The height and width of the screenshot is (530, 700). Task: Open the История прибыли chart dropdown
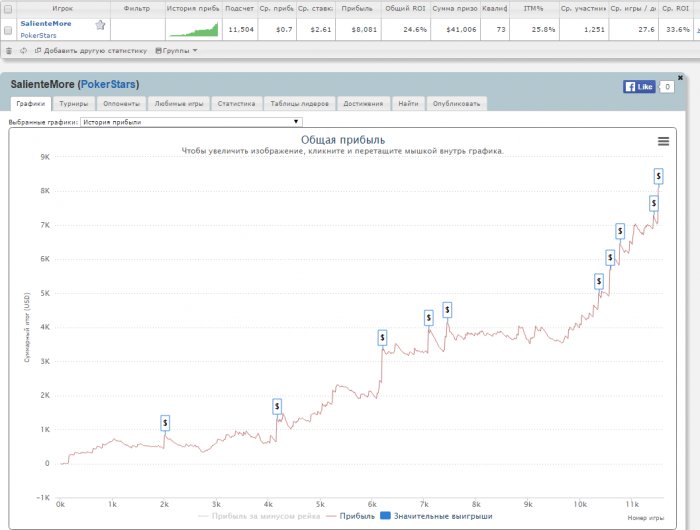(190, 122)
